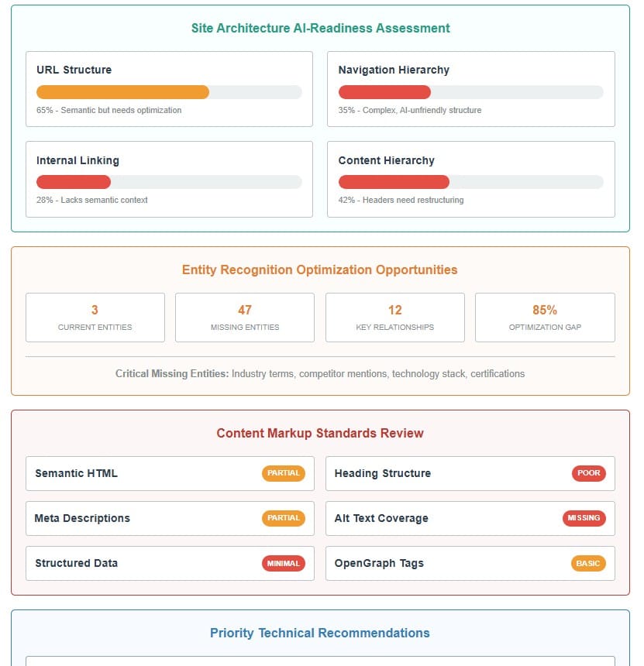Click the URL Structure progress bar
This screenshot has width=644, height=666.
point(169,92)
